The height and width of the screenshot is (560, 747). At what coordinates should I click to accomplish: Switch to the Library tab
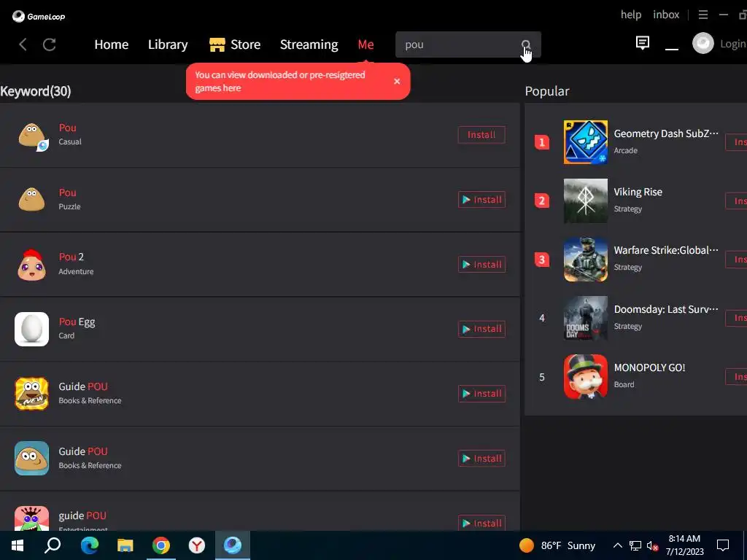[x=168, y=44]
